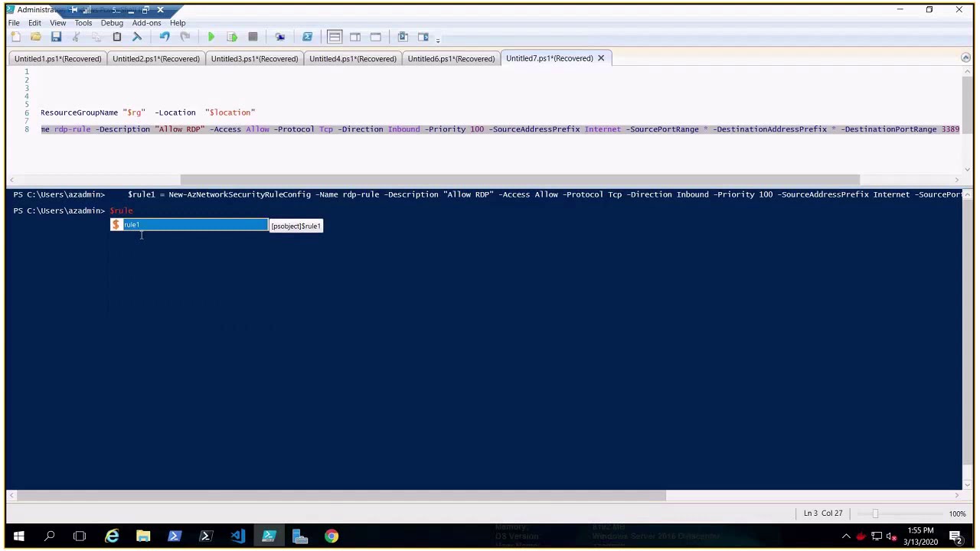Click the Run Selection icon
The width and height of the screenshot is (980, 551).
(x=232, y=37)
